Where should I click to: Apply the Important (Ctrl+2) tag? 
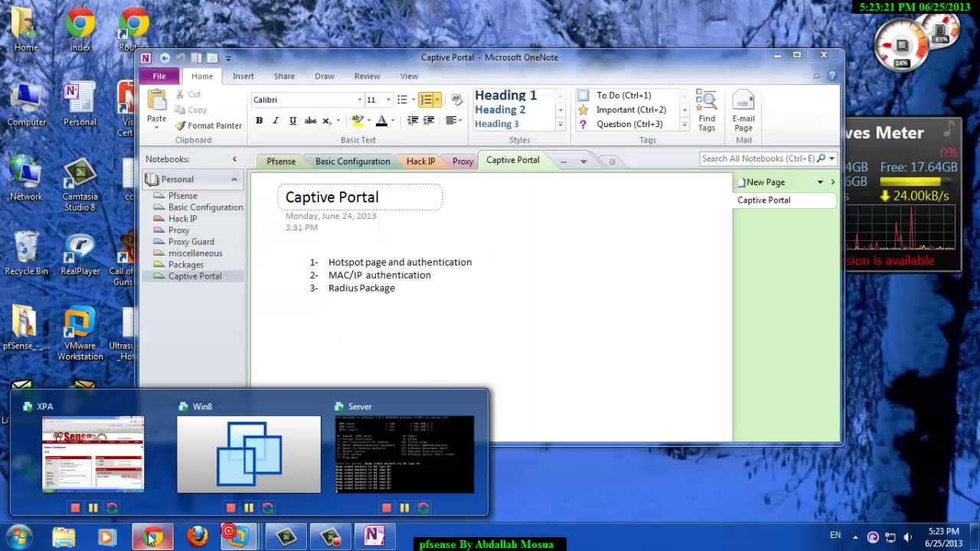click(x=622, y=109)
